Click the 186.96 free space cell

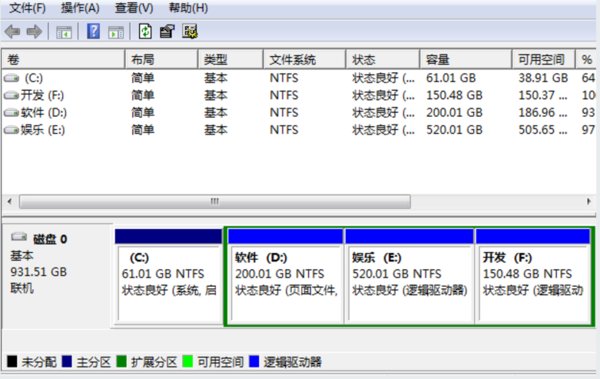click(x=543, y=113)
